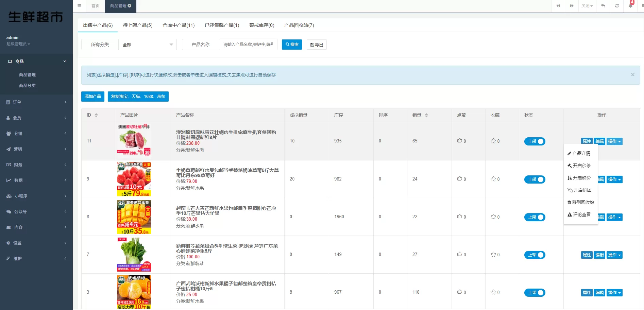Click the 添加产品 button

(92, 97)
